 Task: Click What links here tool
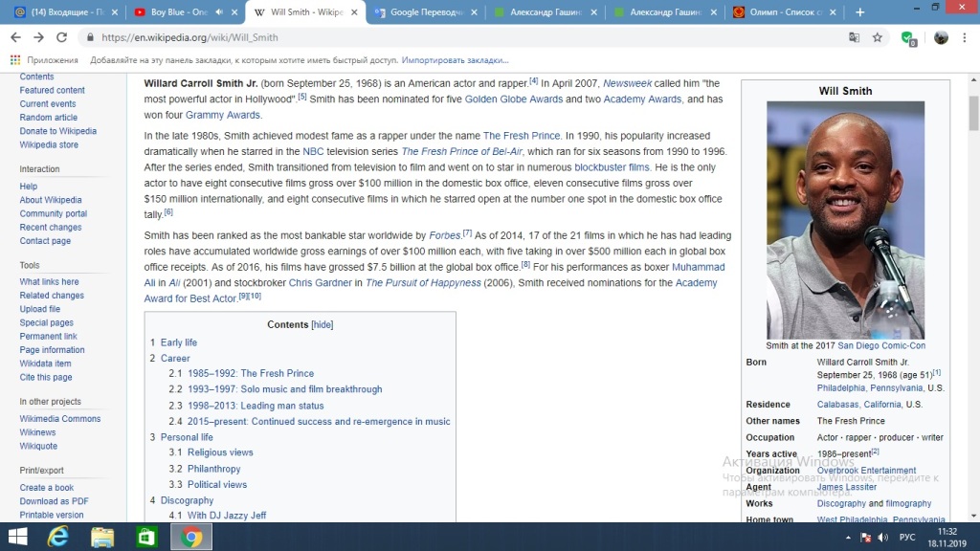(49, 282)
